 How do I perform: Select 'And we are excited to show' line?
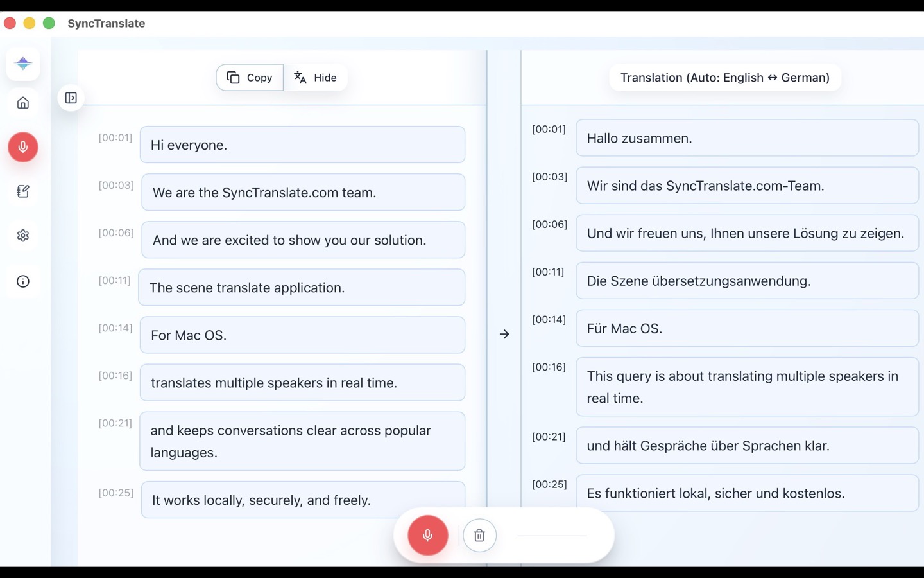pos(303,240)
